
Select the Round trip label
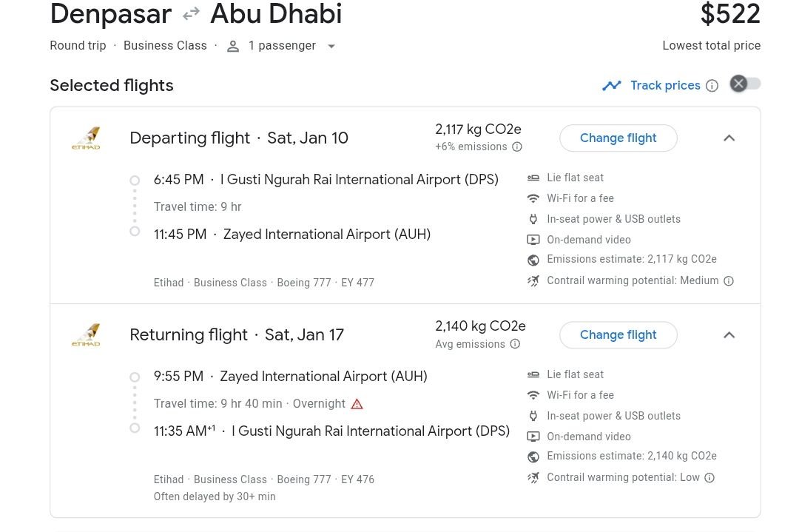pos(78,45)
